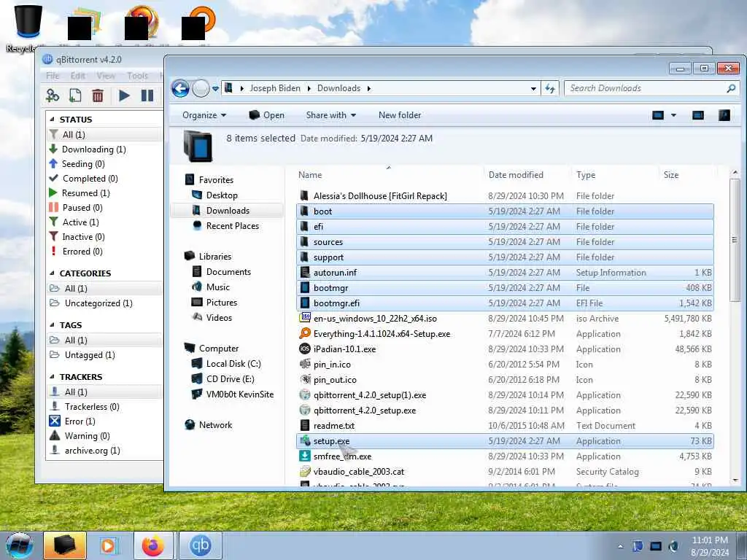Select Paused (0) status filter
Screen dimensions: 747x560
tap(82, 208)
